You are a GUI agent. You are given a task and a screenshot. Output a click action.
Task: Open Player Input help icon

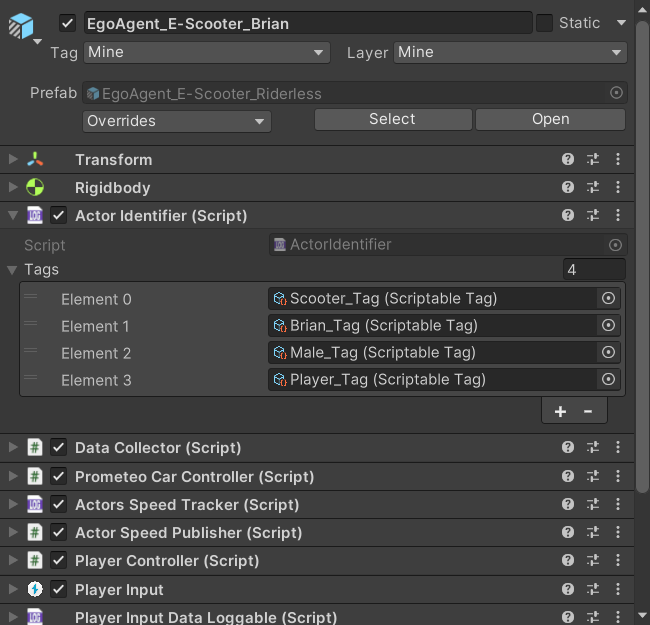pyautogui.click(x=568, y=589)
